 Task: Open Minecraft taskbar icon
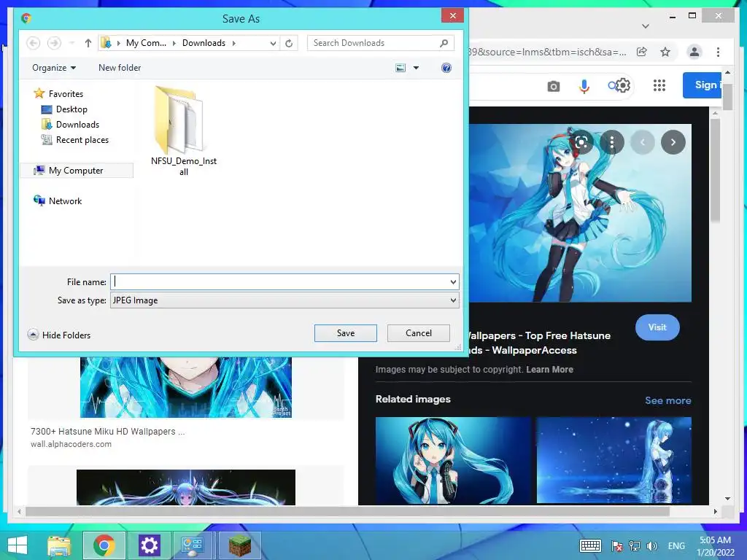point(239,545)
